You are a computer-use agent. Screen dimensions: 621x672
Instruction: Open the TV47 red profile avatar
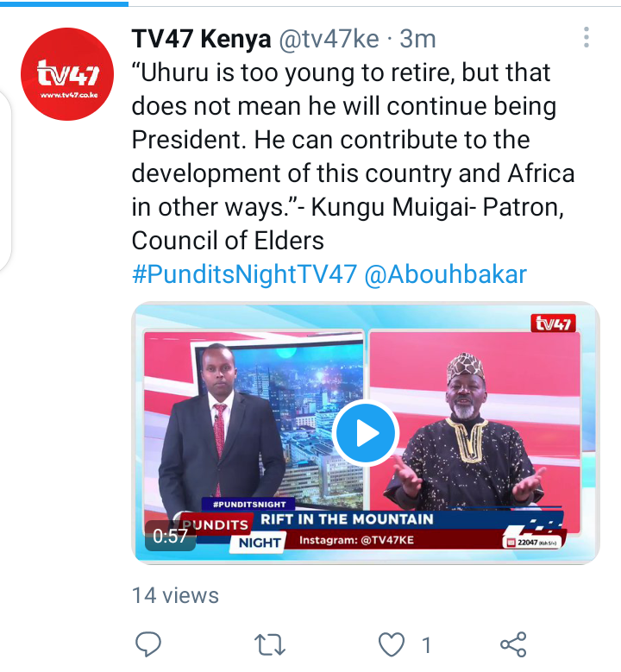67,74
